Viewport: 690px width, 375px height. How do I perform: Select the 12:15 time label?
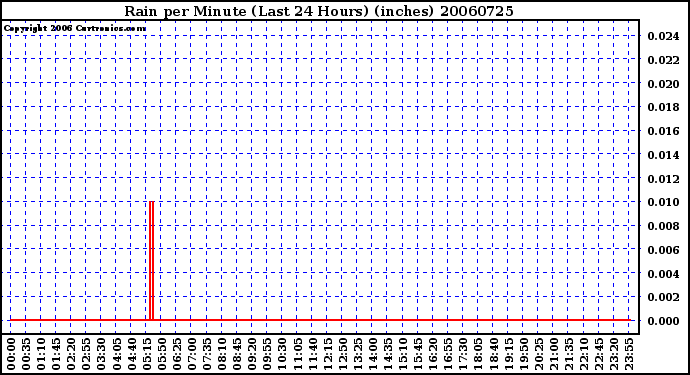(327, 354)
